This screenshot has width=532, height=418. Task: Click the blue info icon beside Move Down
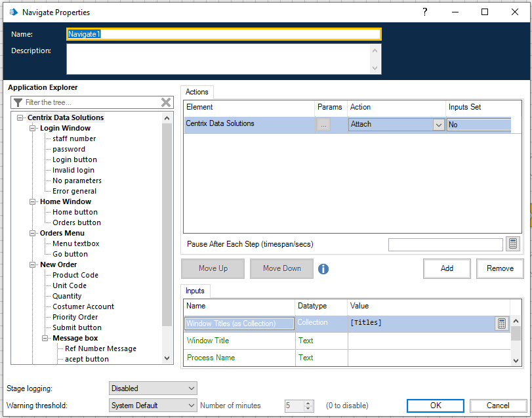coord(323,268)
